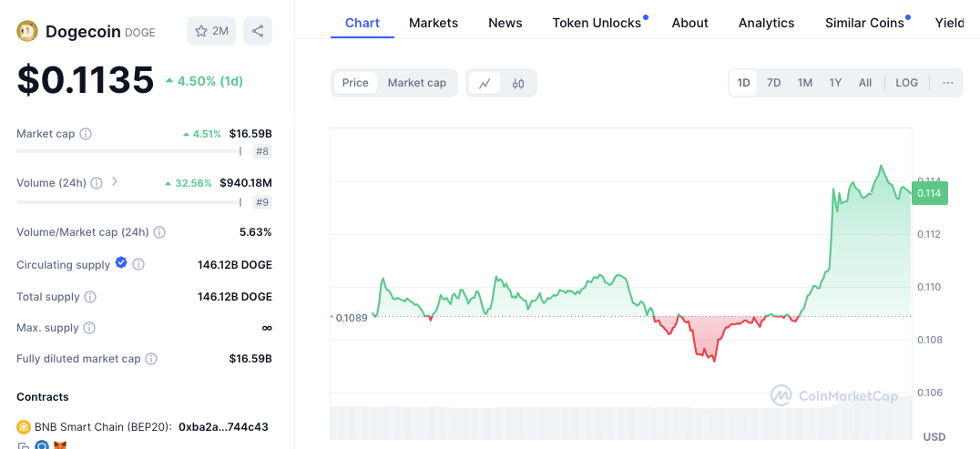Click the contract address 0xba2a...744c43
Image resolution: width=980 pixels, height=449 pixels.
pyautogui.click(x=223, y=427)
